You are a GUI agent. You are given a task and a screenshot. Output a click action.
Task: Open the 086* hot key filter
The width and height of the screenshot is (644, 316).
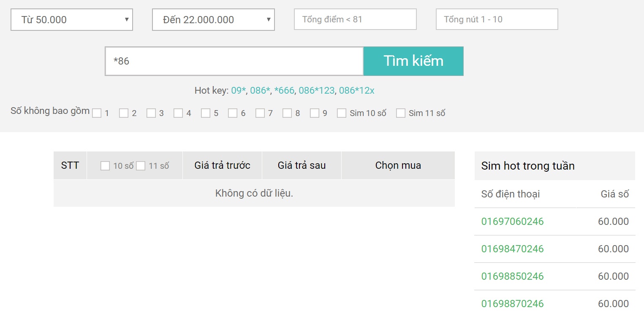click(x=259, y=90)
